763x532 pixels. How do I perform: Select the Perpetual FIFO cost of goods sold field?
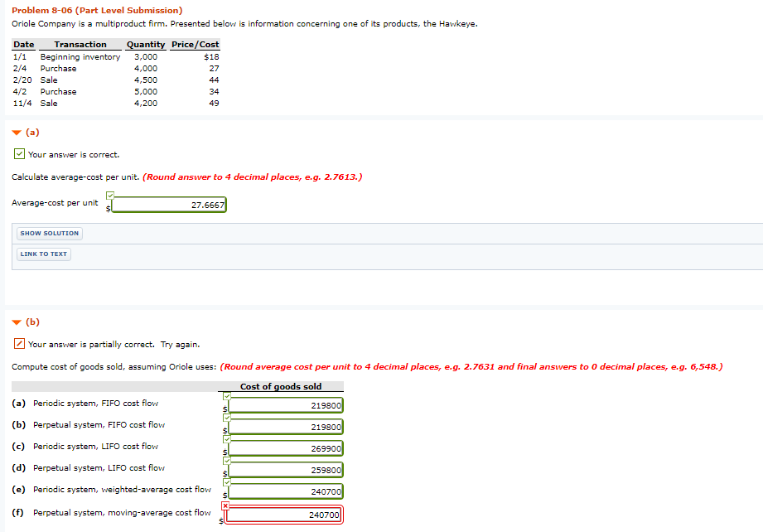[286, 427]
